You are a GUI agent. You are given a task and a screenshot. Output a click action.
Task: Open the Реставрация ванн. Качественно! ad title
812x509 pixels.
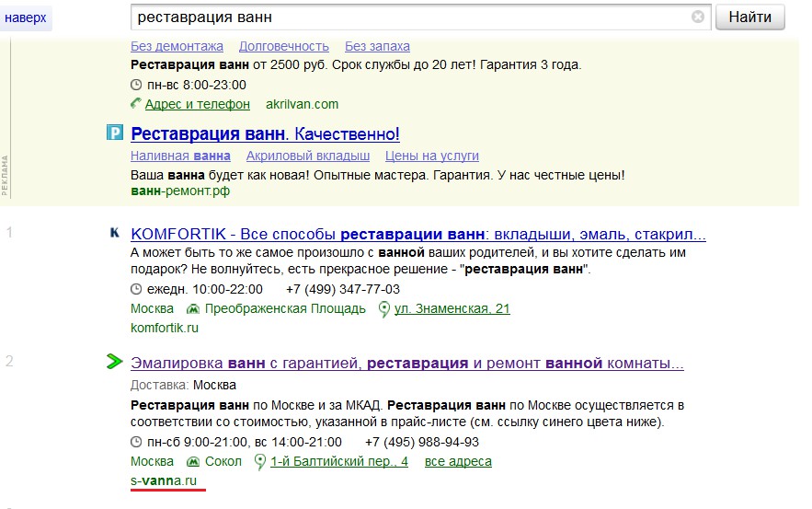click(265, 133)
